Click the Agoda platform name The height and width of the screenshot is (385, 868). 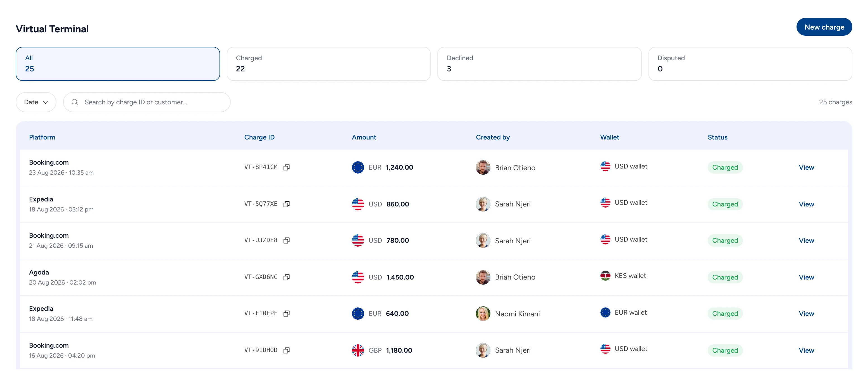point(39,272)
